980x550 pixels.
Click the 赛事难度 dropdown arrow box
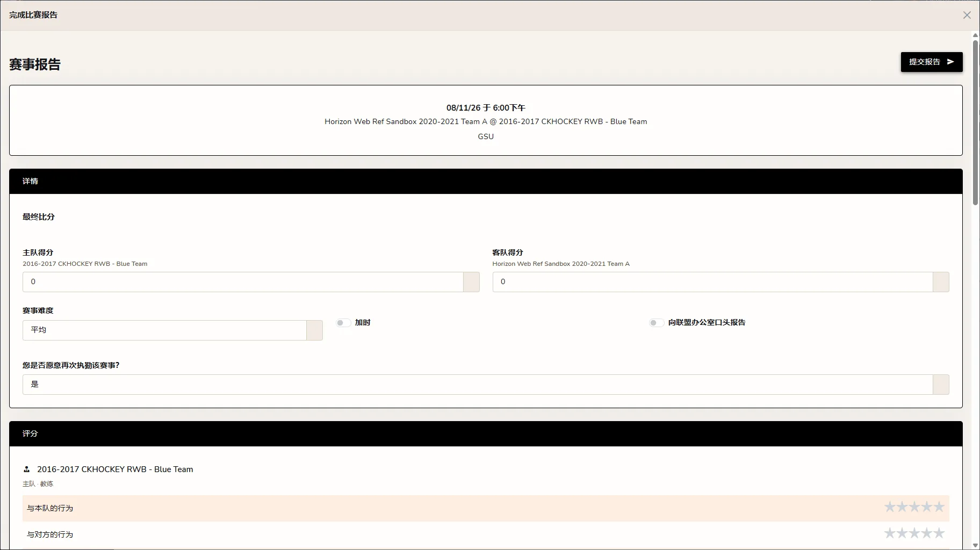[x=314, y=330]
